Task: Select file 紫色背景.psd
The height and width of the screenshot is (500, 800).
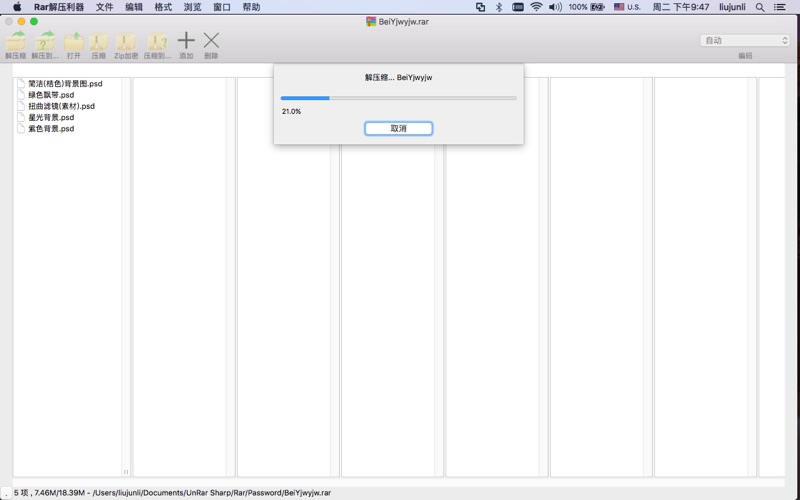Action: click(51, 129)
